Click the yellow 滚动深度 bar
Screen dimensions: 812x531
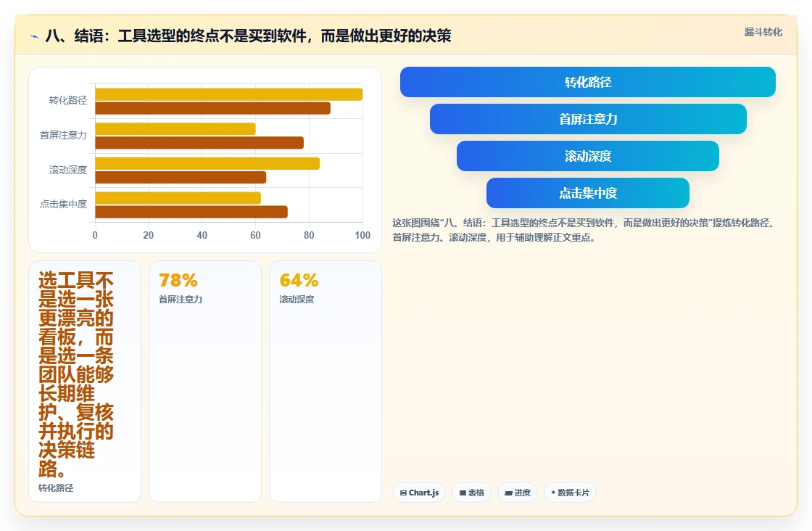[x=207, y=164]
